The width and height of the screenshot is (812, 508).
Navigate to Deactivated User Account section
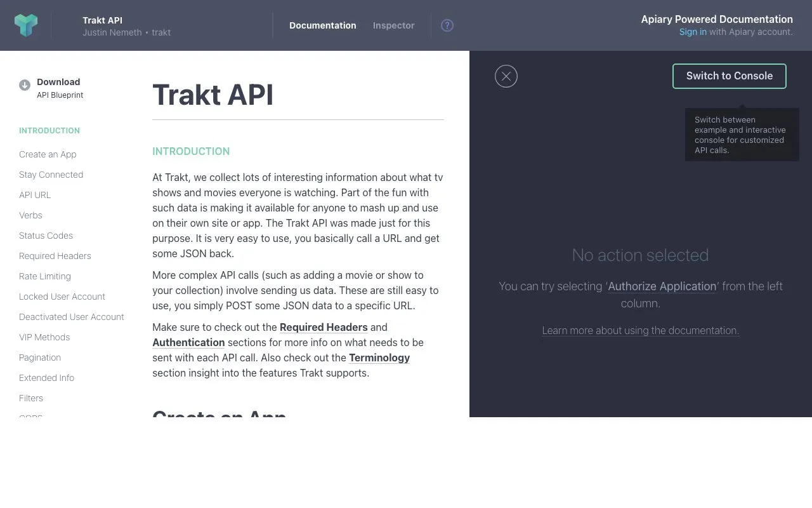pyautogui.click(x=72, y=317)
